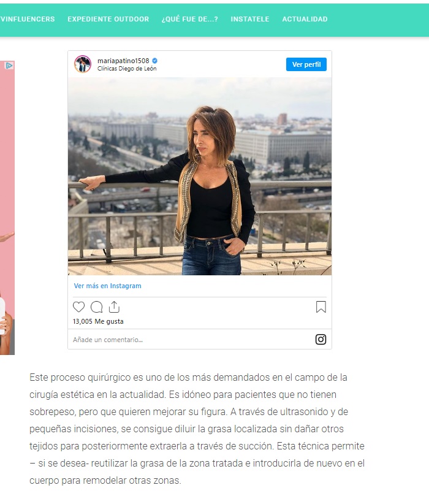The width and height of the screenshot is (429, 504).
Task: Click the mariapatino1508 username link
Action: [x=123, y=61]
